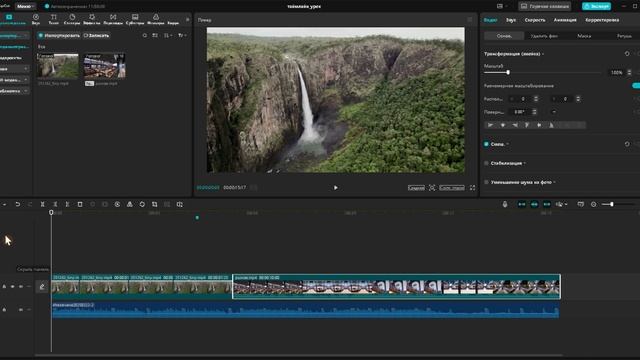Open the timeline cover dropdown next to magnet buttons
Screen dimensions: 640x360
562,204
